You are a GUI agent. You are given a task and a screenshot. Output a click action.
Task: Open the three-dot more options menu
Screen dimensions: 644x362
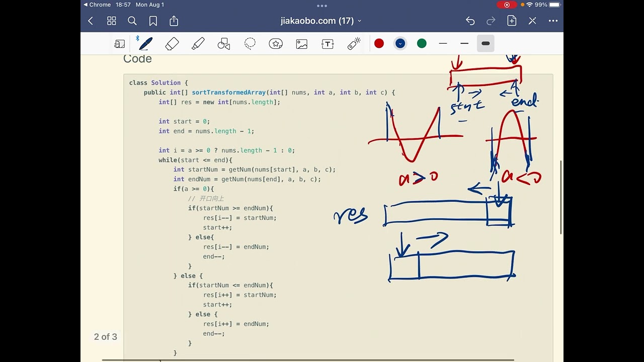553,21
